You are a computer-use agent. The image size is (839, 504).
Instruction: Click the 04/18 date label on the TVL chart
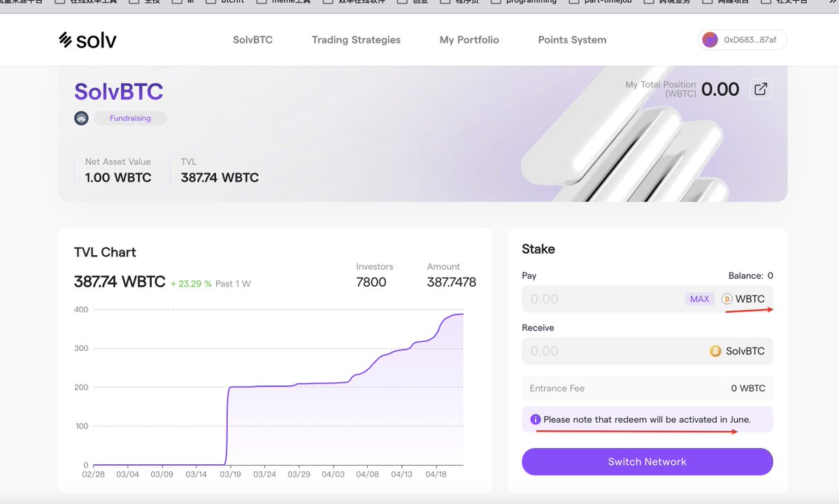click(436, 474)
